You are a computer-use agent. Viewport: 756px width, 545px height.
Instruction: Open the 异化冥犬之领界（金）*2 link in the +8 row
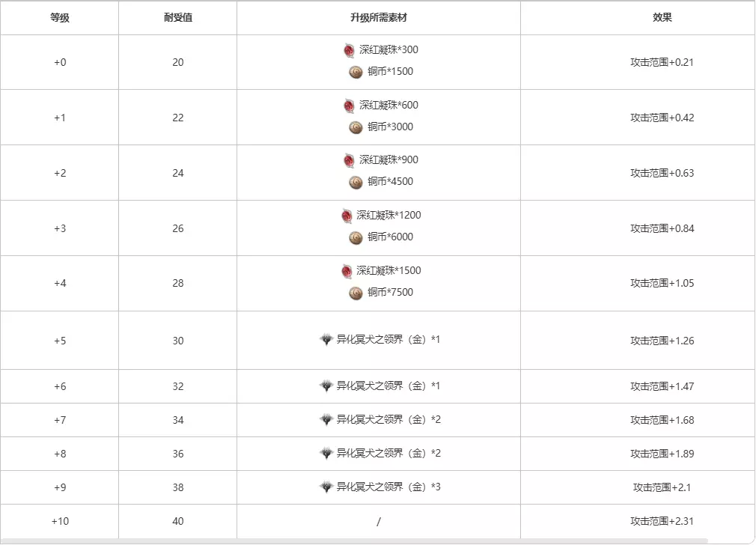388,454
